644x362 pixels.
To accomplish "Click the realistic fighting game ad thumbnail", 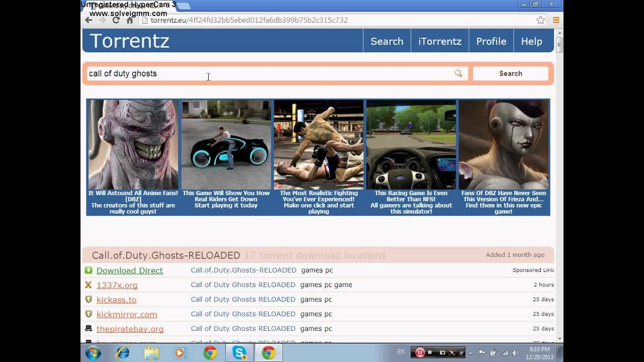I will point(318,144).
